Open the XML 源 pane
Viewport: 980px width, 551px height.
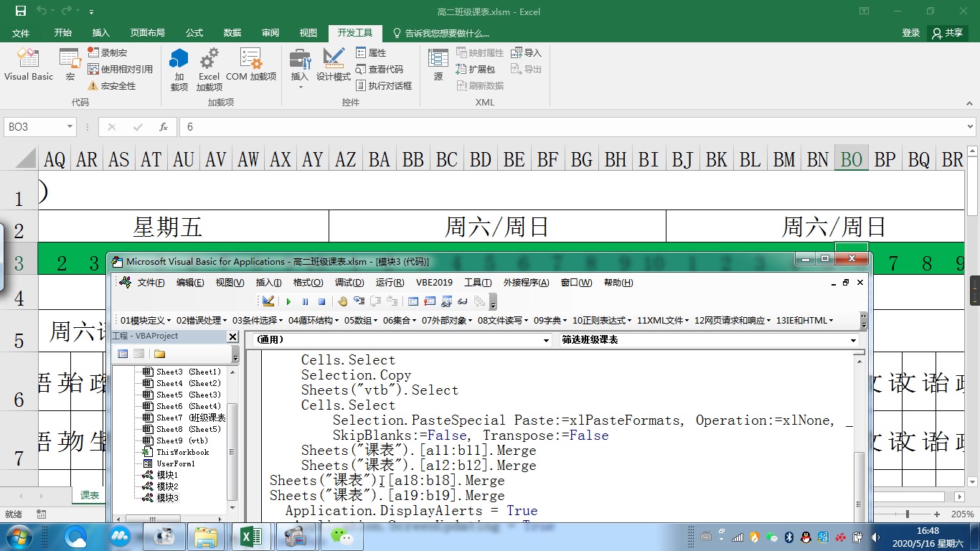(438, 65)
